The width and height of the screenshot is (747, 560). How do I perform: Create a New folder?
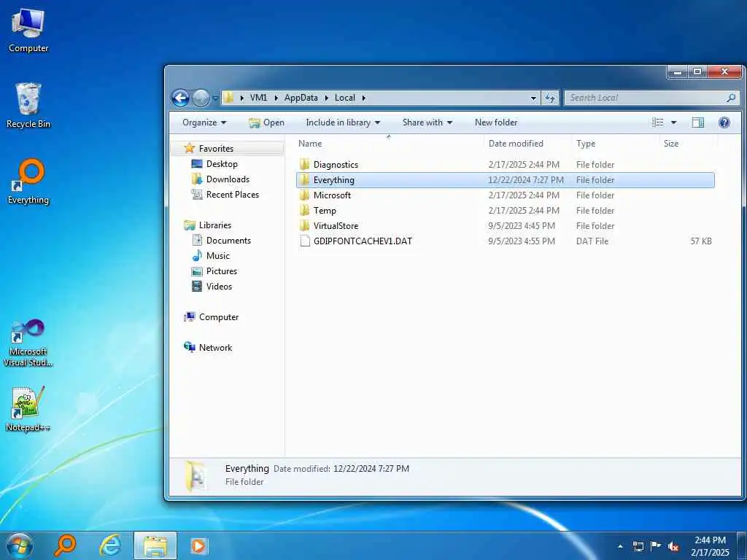tap(496, 122)
